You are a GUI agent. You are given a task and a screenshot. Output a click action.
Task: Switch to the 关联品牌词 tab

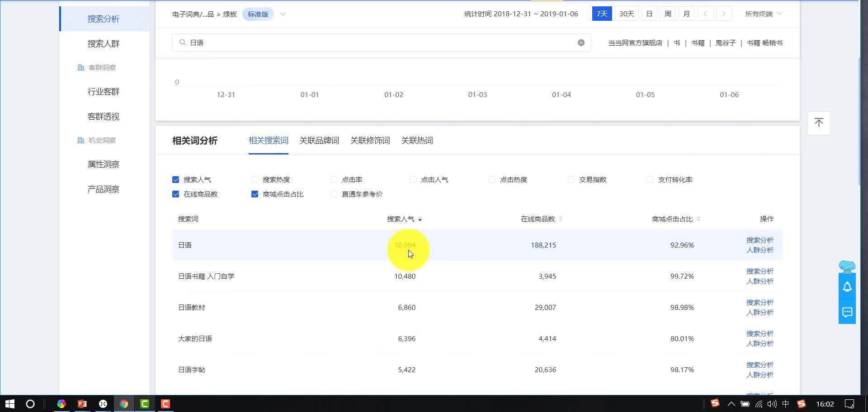[x=319, y=140]
